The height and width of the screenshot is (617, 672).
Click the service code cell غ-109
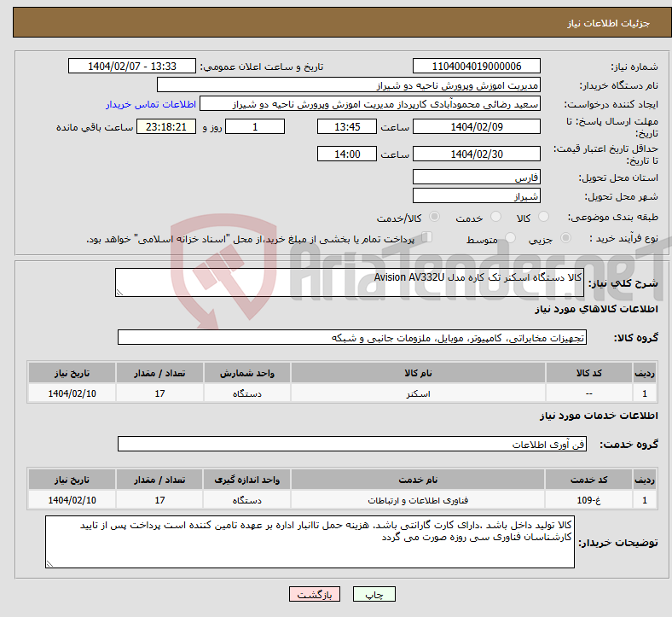pos(589,500)
